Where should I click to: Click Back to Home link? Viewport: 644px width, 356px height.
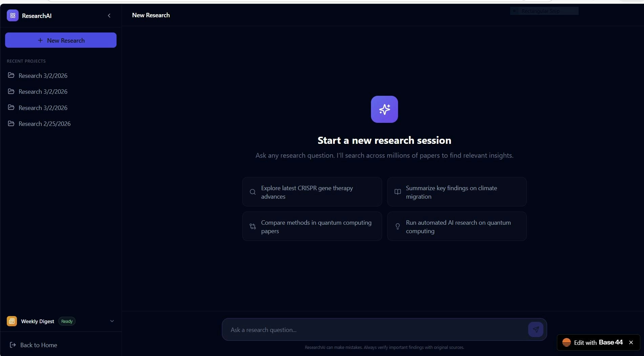33,345
